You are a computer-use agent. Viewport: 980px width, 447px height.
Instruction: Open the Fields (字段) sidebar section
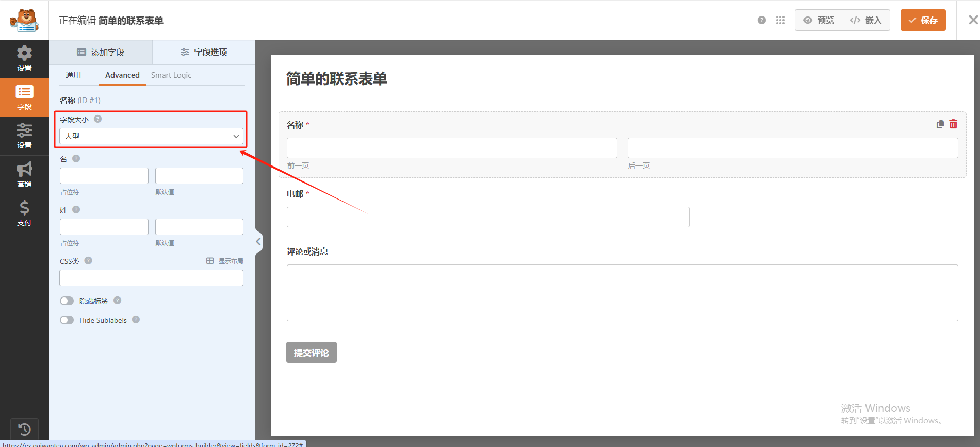pyautogui.click(x=24, y=97)
